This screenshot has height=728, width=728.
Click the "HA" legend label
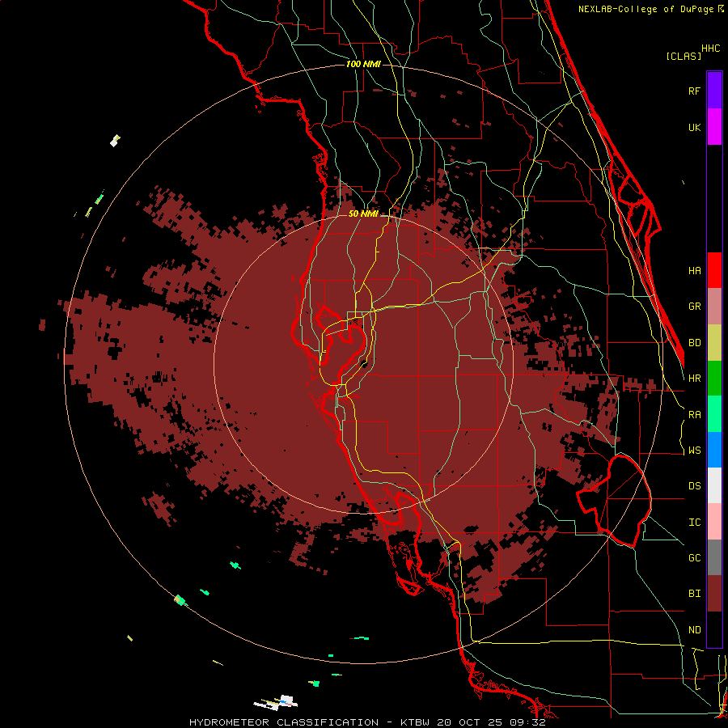coord(694,271)
